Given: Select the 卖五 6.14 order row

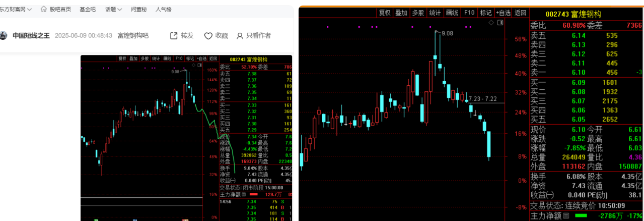Looking at the screenshot, I should 587,35.
